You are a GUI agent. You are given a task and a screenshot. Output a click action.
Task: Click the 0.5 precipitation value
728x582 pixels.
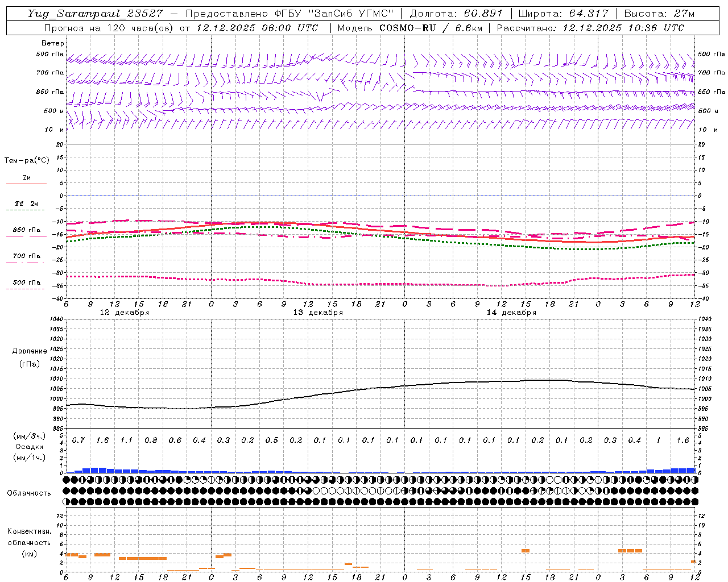pyautogui.click(x=272, y=440)
